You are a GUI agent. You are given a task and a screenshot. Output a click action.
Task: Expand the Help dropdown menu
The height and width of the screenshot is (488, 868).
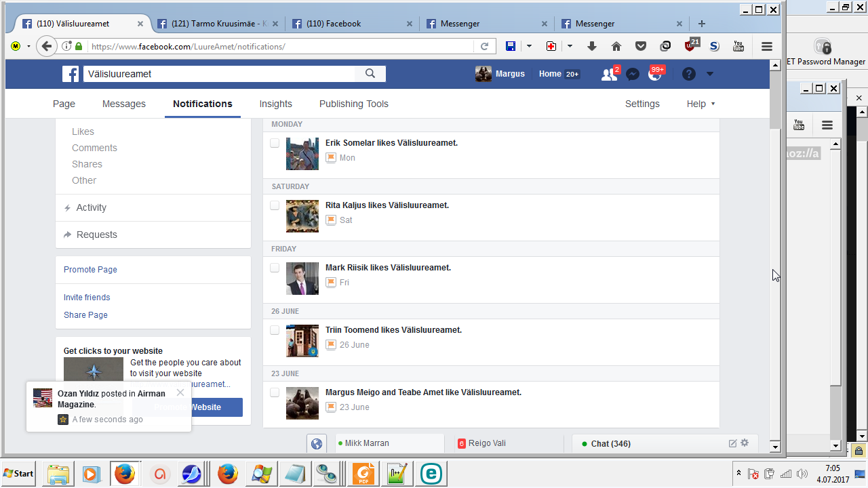(x=701, y=104)
